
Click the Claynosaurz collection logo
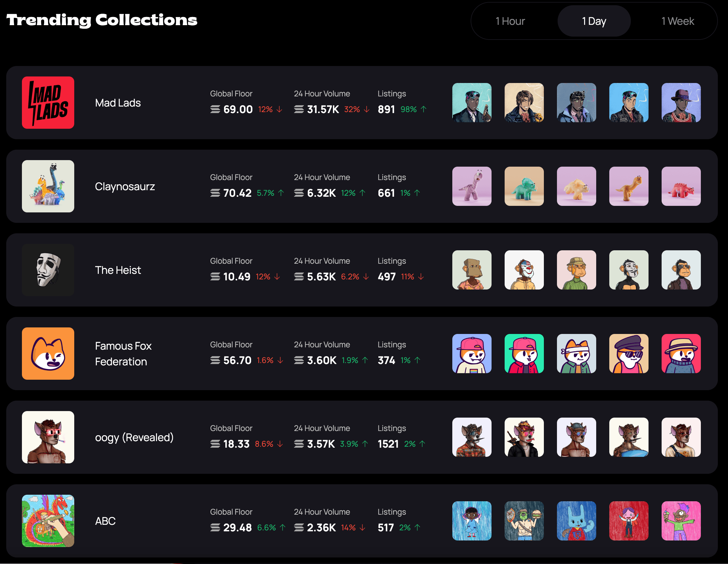click(48, 186)
